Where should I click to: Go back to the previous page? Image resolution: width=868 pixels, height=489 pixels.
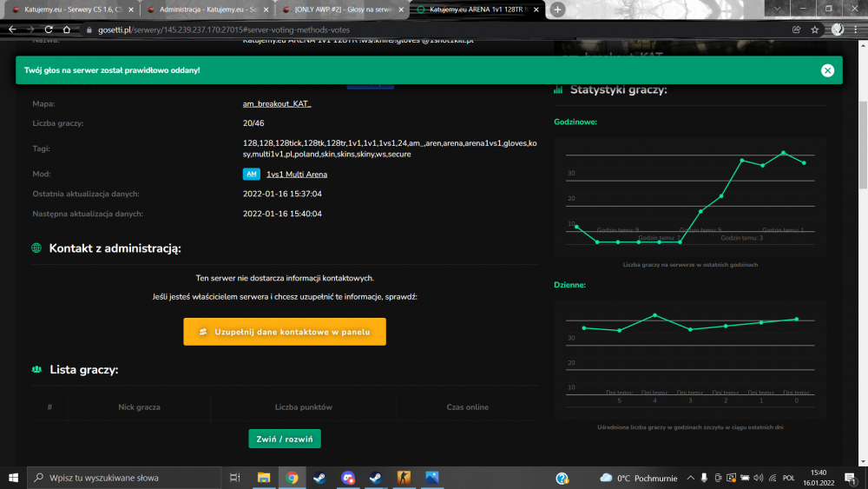click(x=12, y=30)
